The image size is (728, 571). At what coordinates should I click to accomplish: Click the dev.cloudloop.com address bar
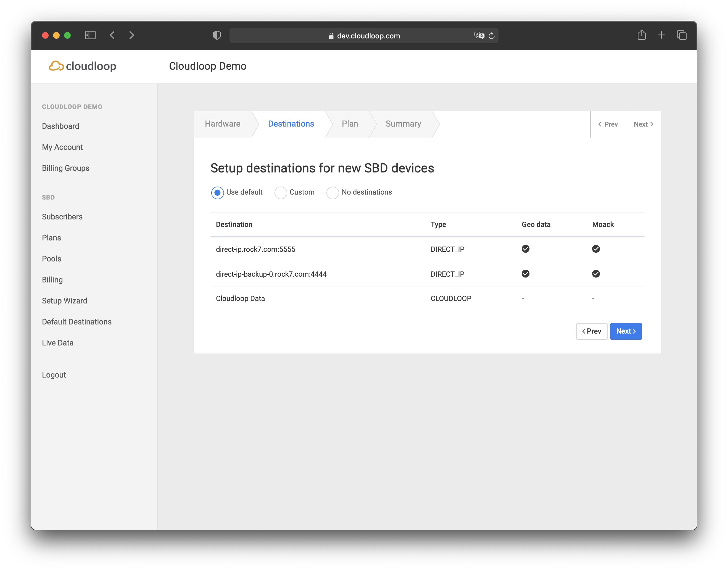point(368,36)
